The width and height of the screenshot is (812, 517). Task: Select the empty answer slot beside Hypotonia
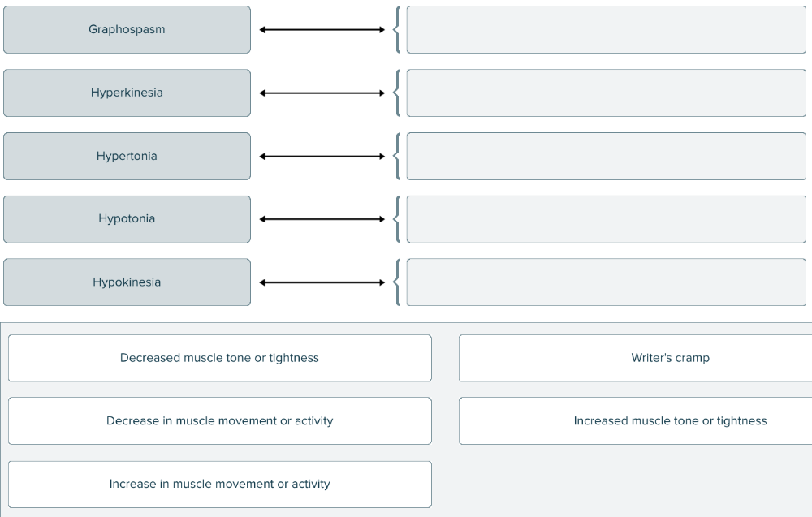pos(606,219)
